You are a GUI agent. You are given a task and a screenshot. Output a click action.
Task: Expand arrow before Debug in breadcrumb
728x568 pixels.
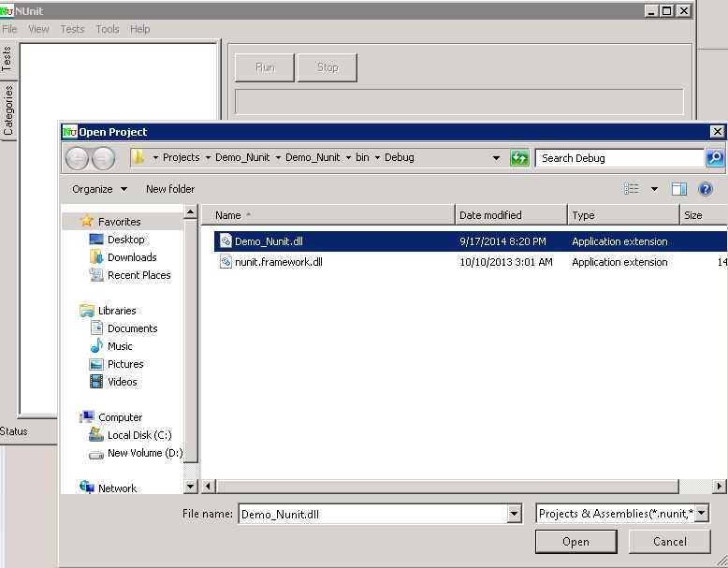377,158
